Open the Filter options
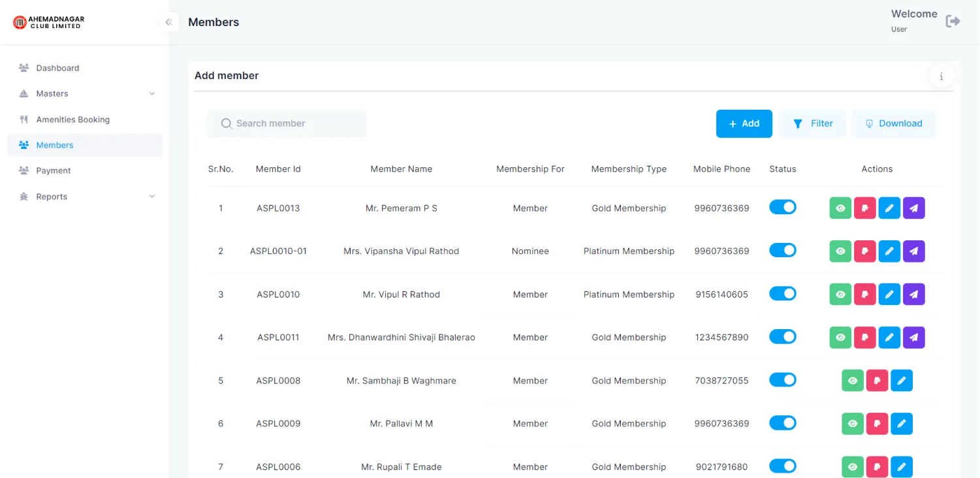Screen dimensions: 980x478 [813, 123]
